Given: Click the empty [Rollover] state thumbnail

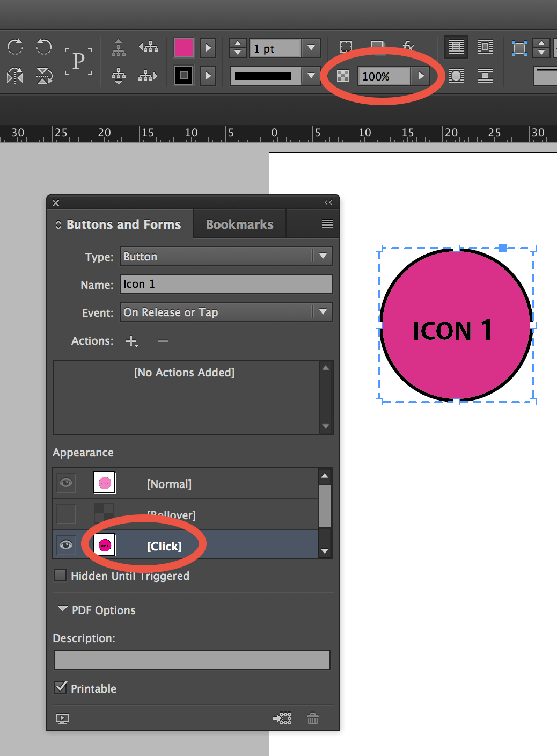Looking at the screenshot, I should (104, 513).
